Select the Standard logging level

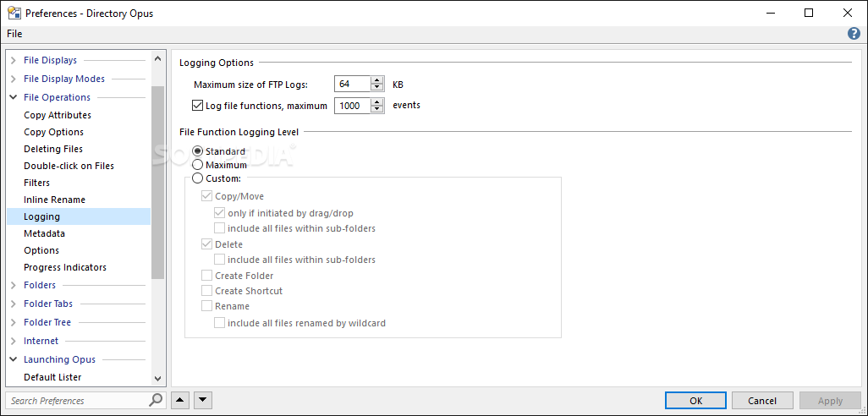click(197, 151)
